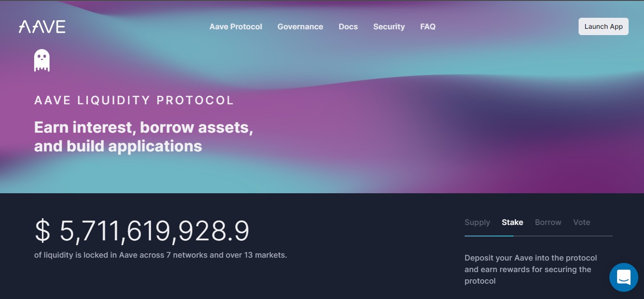Viewport: 644px width, 299px height.
Task: Open the Security page
Action: pyautogui.click(x=389, y=26)
